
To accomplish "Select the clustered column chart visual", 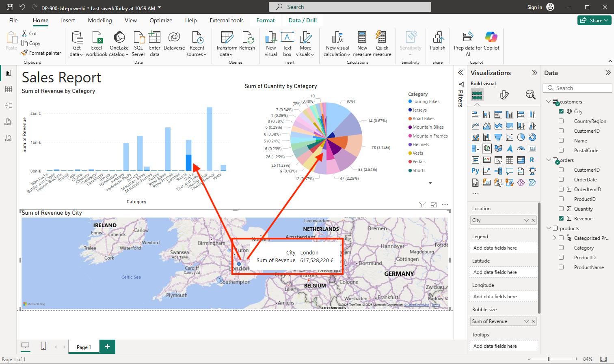I will (510, 114).
